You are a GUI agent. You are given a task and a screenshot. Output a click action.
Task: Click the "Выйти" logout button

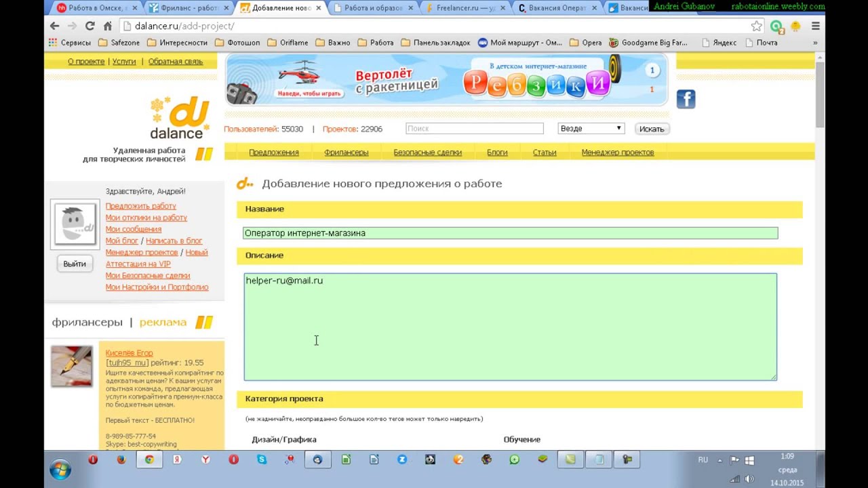pos(75,264)
